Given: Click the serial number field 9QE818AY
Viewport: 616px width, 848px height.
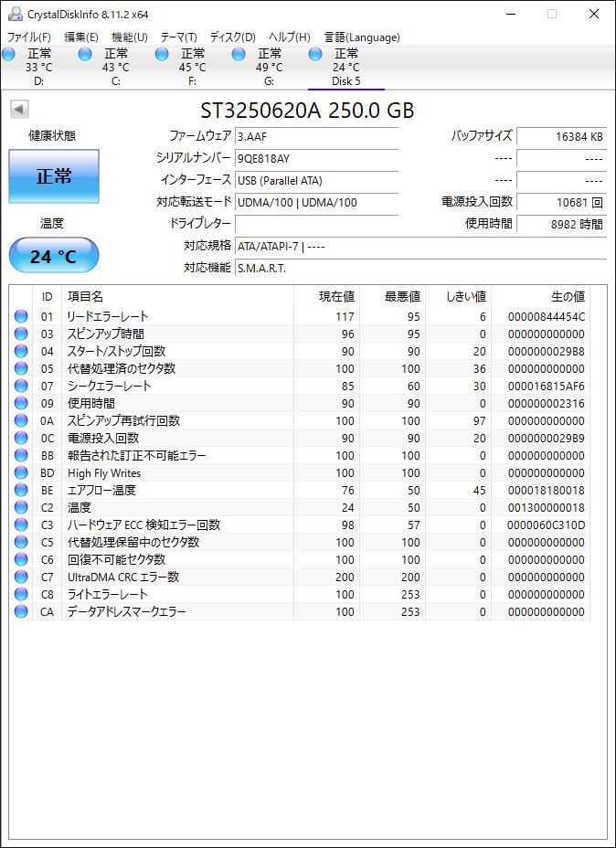Looking at the screenshot, I should click(x=317, y=158).
